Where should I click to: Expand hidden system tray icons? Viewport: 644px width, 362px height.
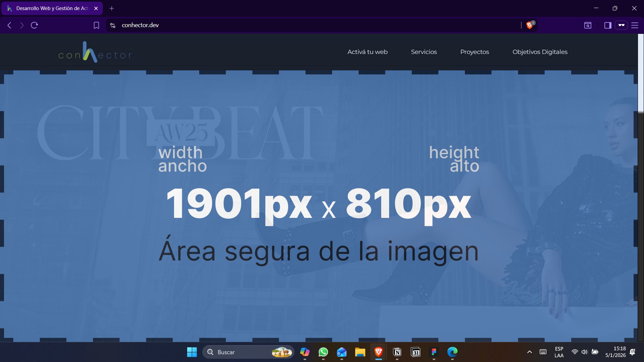click(x=529, y=352)
